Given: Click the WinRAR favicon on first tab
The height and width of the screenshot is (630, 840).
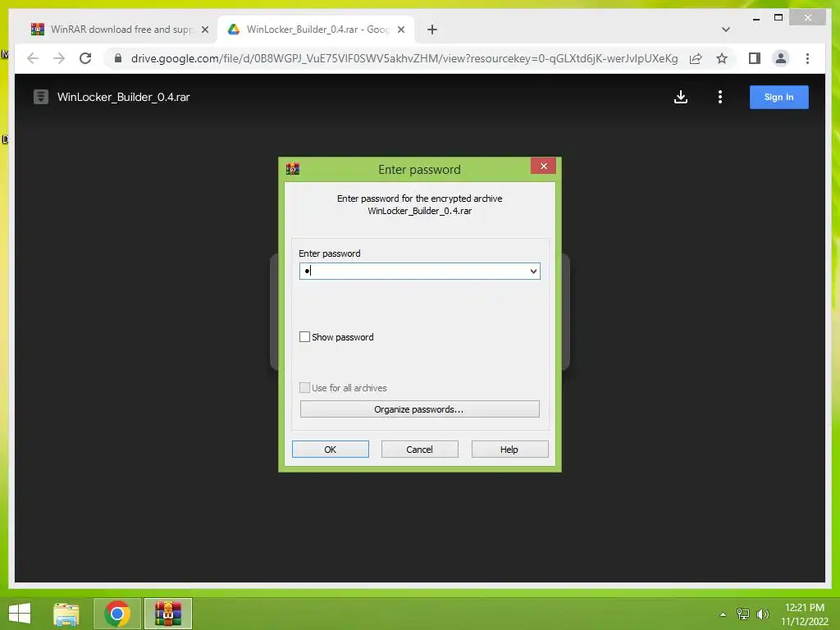Looking at the screenshot, I should [x=38, y=30].
